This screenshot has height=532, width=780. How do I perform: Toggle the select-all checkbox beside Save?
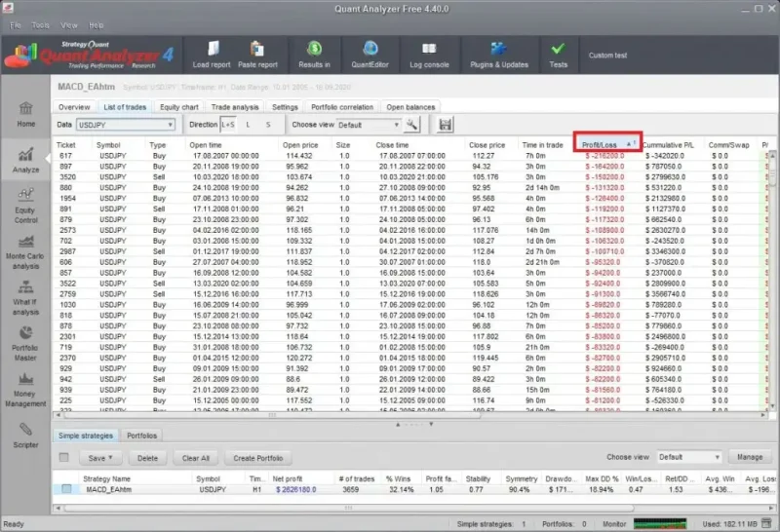pyautogui.click(x=64, y=457)
